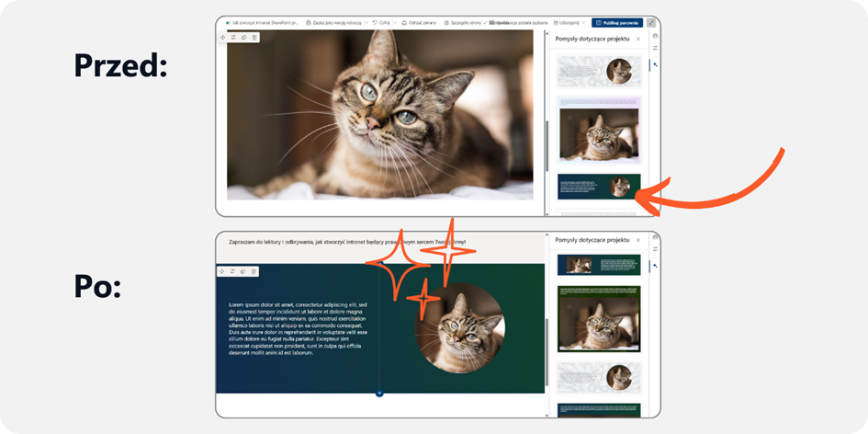Open the Udostępnij dropdown
Viewport: 868px width, 434px height.
[x=569, y=23]
